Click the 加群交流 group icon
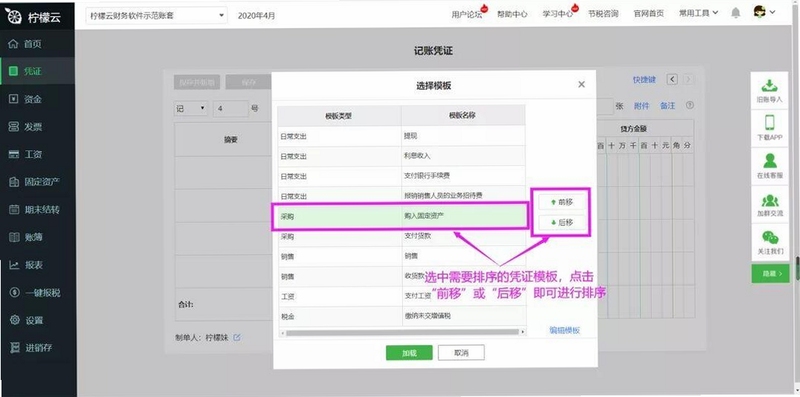800x397 pixels. 769,200
